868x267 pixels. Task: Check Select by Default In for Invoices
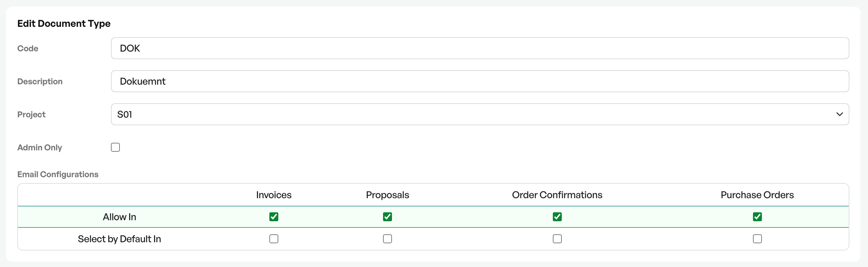(x=274, y=239)
